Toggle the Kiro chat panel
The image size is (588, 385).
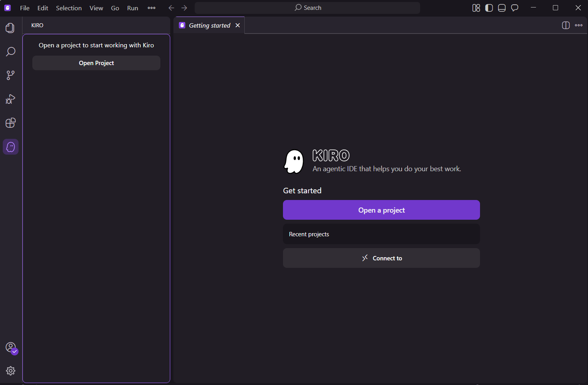point(515,8)
